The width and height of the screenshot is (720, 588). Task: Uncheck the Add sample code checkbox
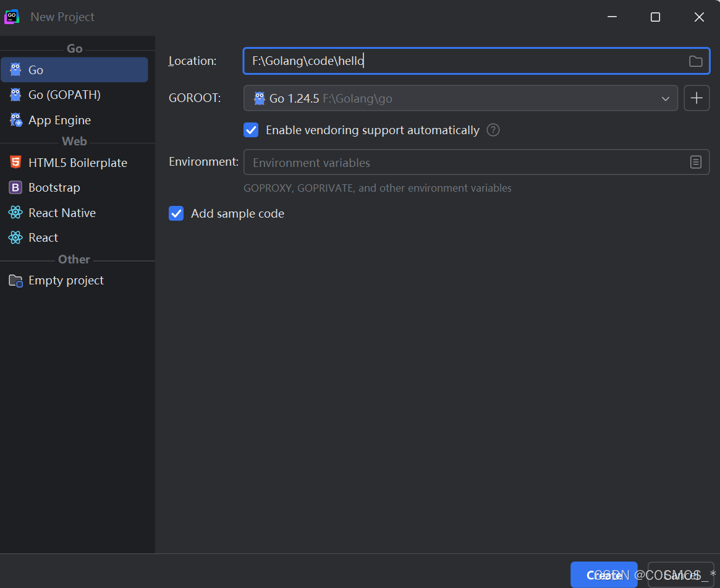[176, 213]
